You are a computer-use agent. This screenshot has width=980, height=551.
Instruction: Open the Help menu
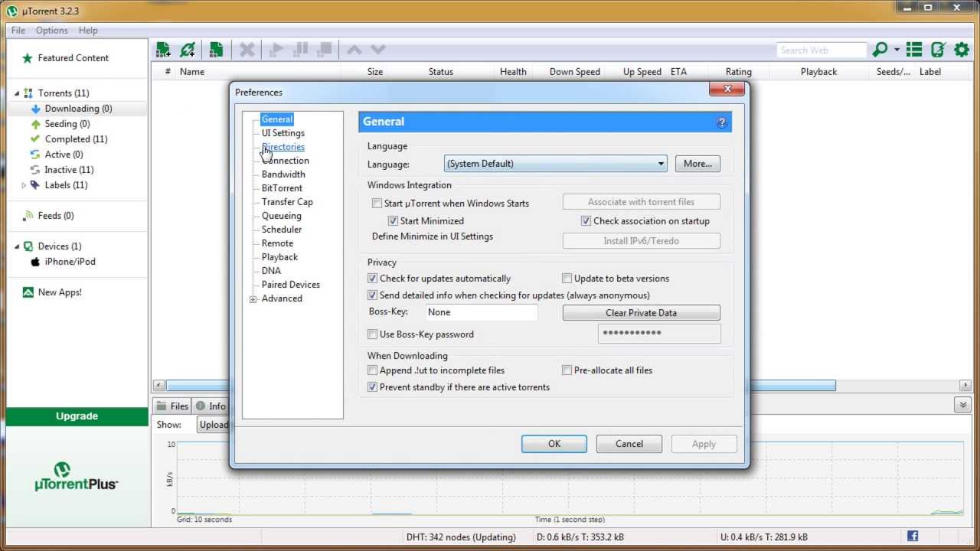coord(88,31)
